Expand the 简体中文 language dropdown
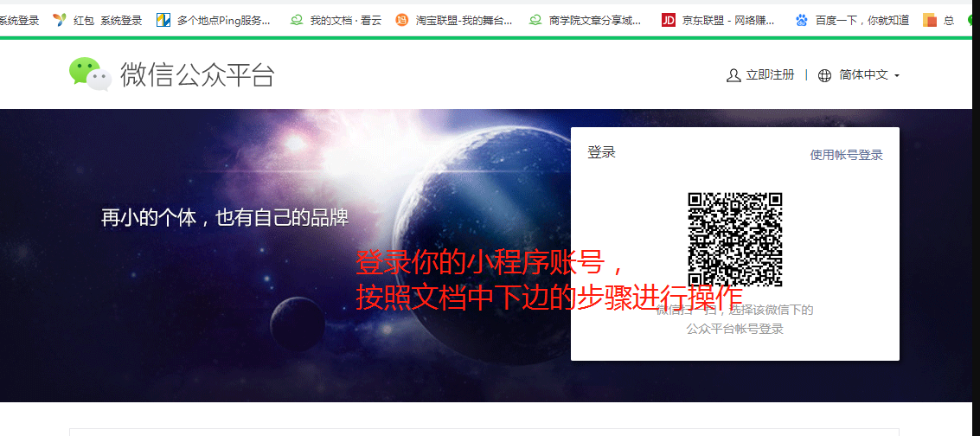The image size is (980, 436). pyautogui.click(x=868, y=75)
